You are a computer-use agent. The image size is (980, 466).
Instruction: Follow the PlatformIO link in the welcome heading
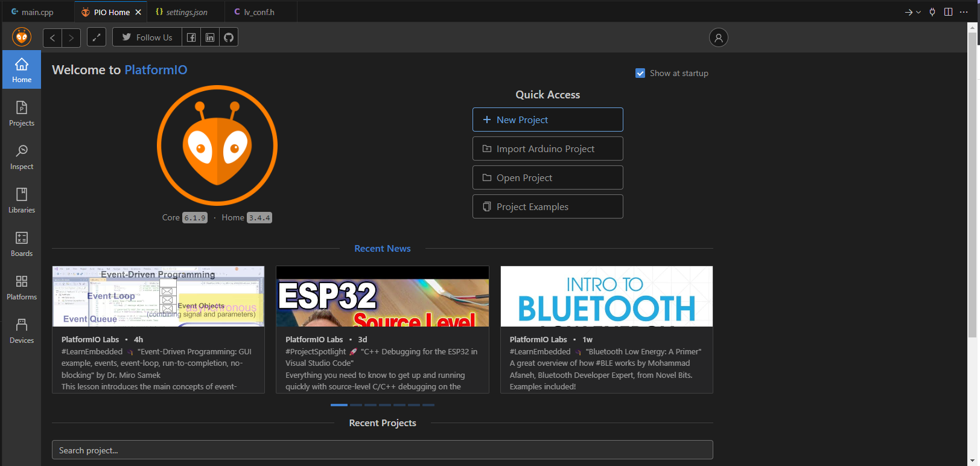tap(156, 70)
